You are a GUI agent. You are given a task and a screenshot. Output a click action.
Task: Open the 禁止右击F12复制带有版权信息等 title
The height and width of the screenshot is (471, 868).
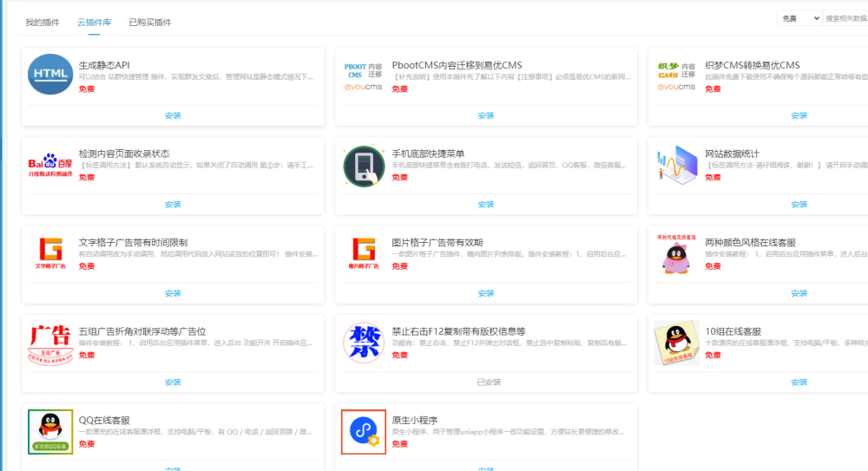click(x=458, y=331)
